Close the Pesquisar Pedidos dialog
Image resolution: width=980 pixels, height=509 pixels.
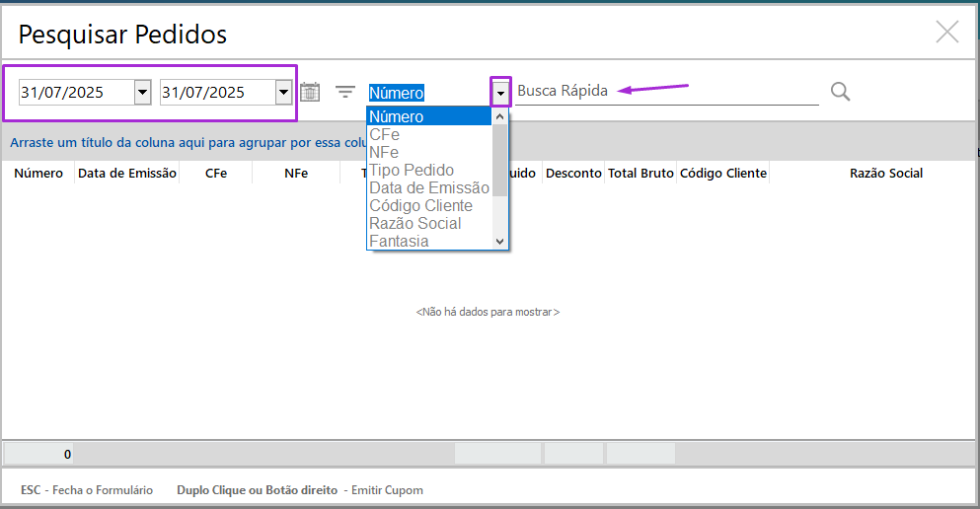[x=946, y=33]
